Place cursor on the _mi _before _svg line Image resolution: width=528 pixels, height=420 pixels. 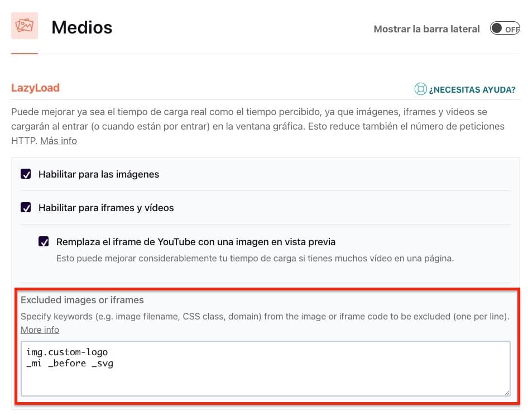click(70, 364)
